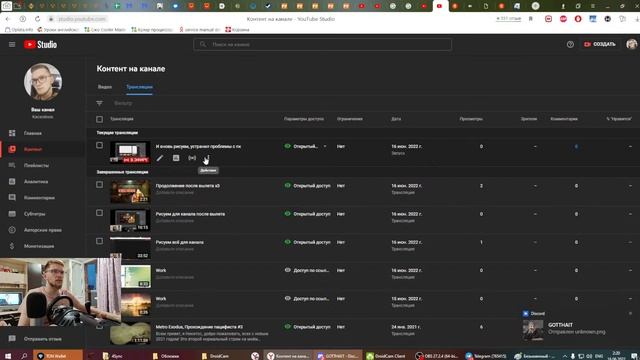Screen dimensions: 640x360
Task: Open live control room icon for stream
Action: [x=192, y=158]
